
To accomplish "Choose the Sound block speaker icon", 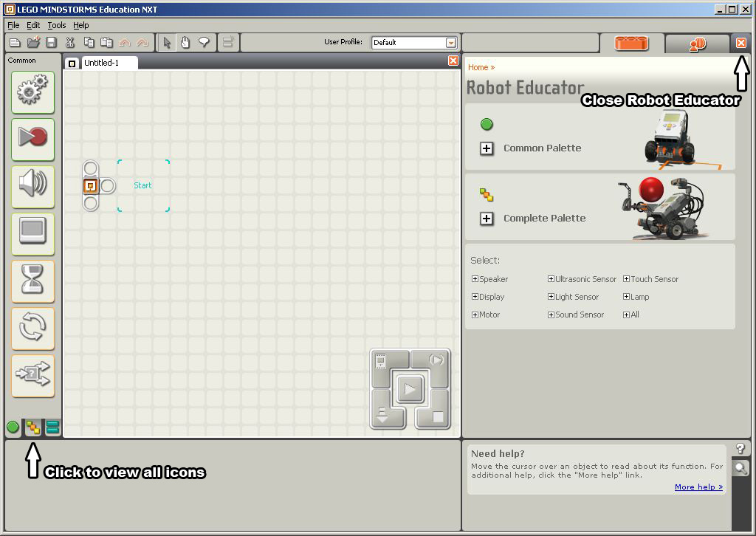I will 32,187.
